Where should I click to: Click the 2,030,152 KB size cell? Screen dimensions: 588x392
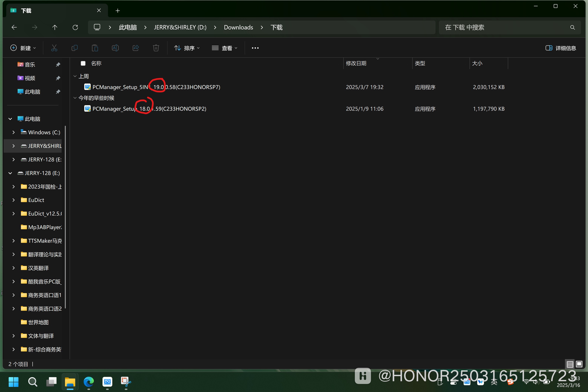tap(488, 87)
